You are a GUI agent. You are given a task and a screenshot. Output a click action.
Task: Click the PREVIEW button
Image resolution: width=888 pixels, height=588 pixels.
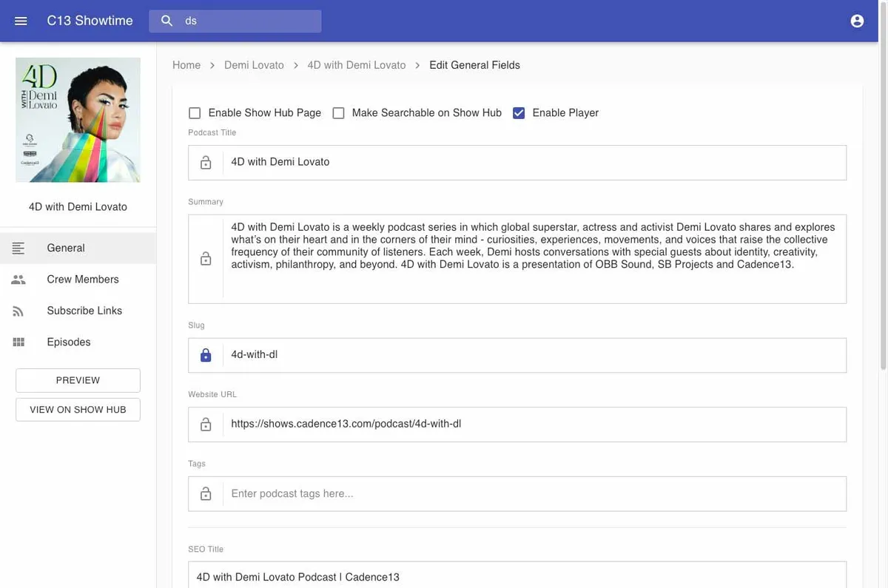click(x=78, y=380)
